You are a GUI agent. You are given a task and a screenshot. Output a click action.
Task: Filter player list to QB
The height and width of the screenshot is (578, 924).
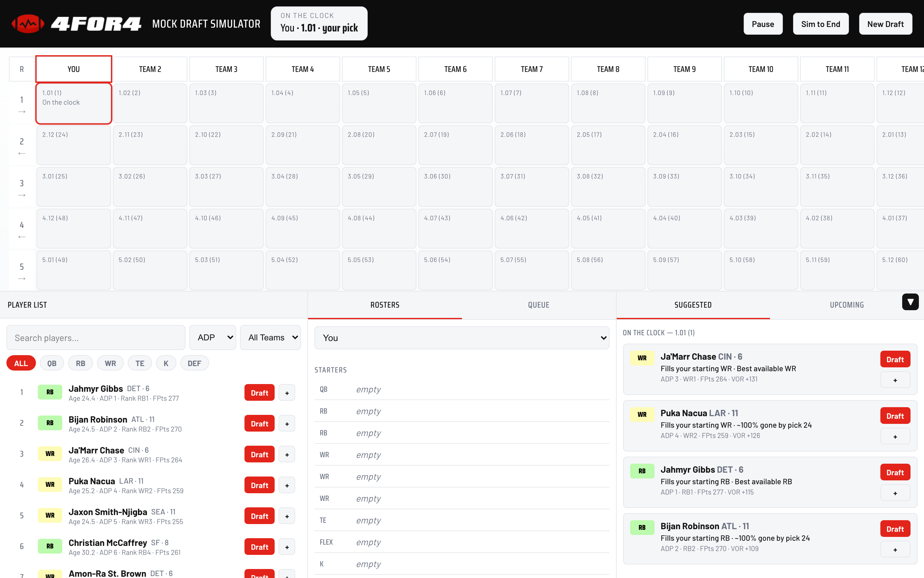point(52,363)
